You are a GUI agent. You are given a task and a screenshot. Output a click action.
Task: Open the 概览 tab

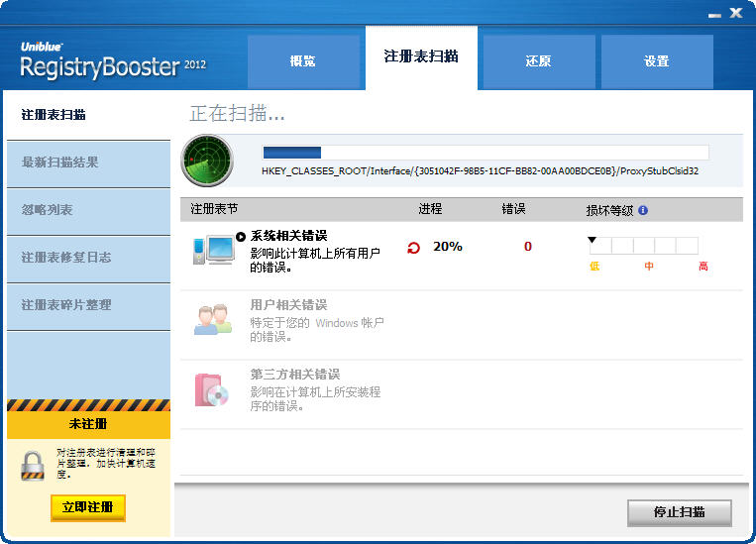tap(304, 61)
